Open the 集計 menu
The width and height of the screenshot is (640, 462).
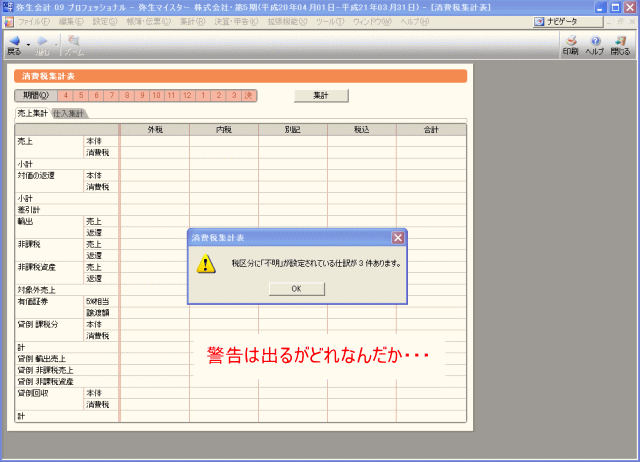click(193, 22)
